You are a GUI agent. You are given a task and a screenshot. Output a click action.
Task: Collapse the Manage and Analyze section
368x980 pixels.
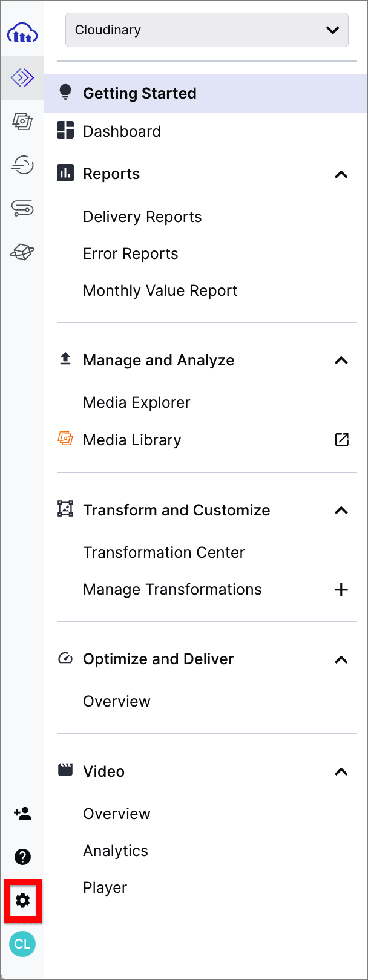click(341, 361)
